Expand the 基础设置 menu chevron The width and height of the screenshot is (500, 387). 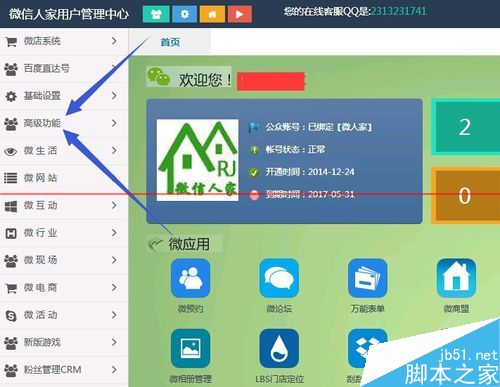114,96
